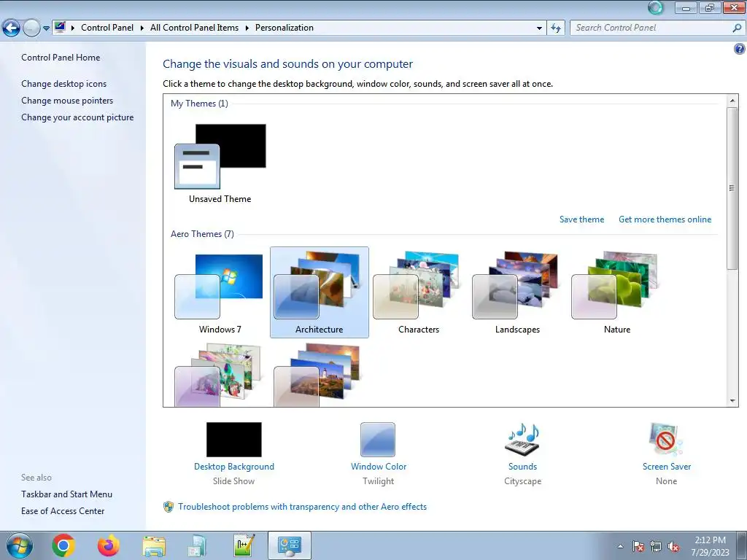Image resolution: width=747 pixels, height=560 pixels.
Task: Click the muted volume tray icon
Action: coord(673,546)
